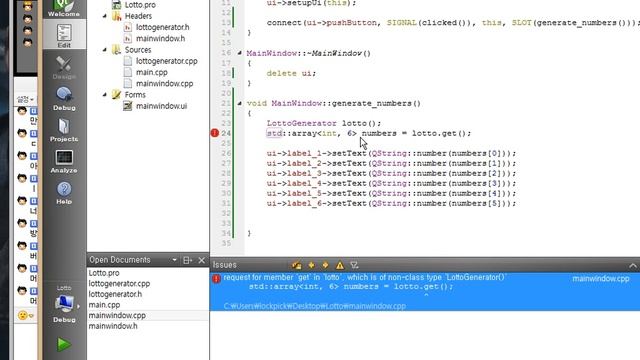
Task: Select the Edit mode button
Action: pyautogui.click(x=64, y=35)
